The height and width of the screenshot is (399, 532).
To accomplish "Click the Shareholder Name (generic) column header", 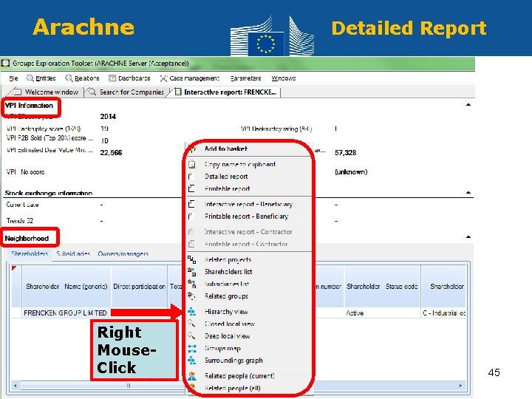I will 66,287.
